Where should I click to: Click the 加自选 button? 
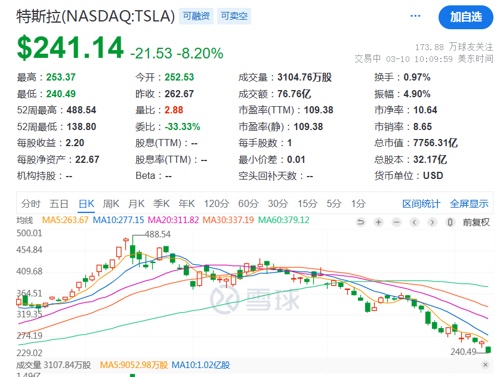click(466, 17)
